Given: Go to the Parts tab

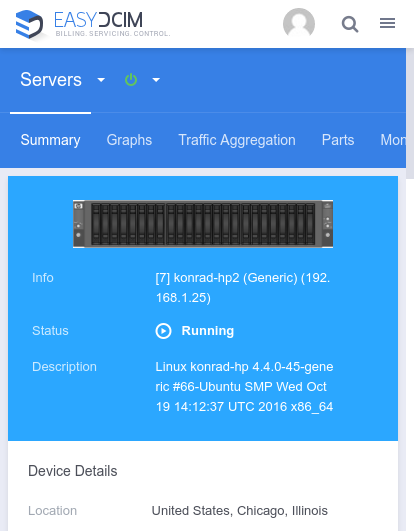Looking at the screenshot, I should [338, 140].
